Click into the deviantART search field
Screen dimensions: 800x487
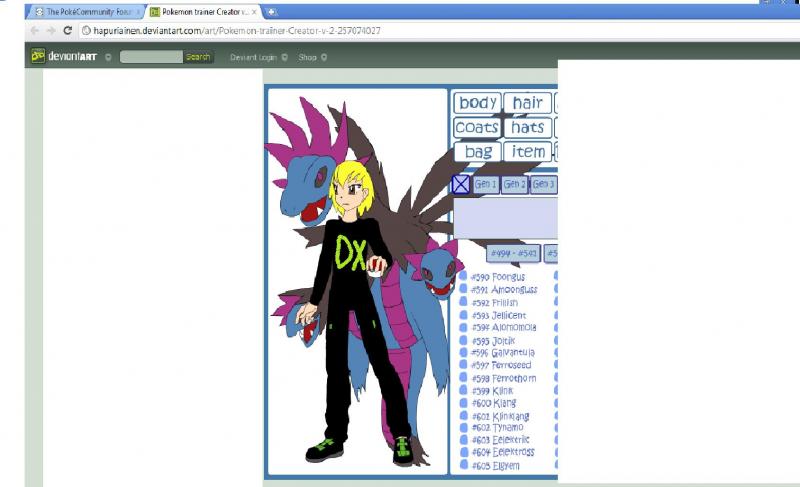(151, 57)
